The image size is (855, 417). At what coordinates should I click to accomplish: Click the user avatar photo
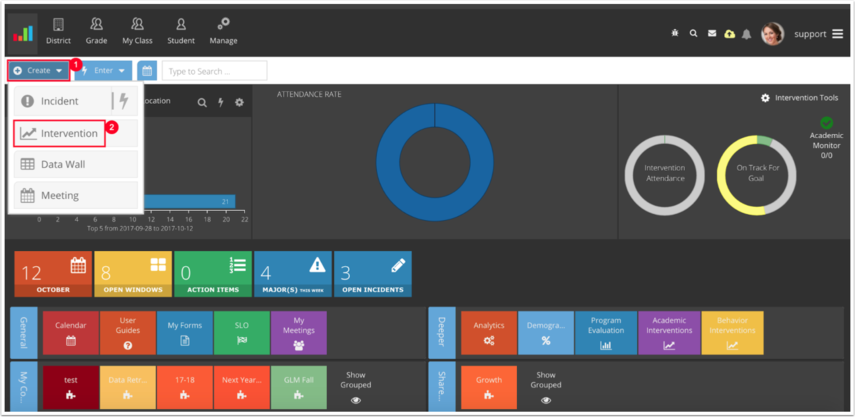[x=772, y=34]
